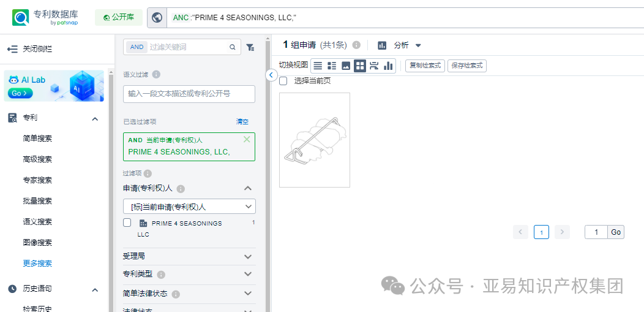The height and width of the screenshot is (312, 644).
Task: Open 语义搜索 in sidebar
Action: pos(37,221)
